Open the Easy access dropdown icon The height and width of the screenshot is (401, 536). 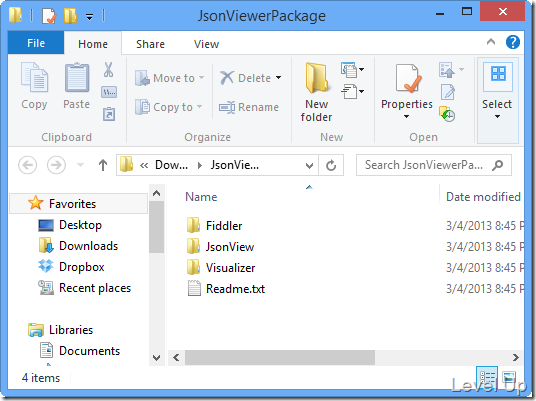pyautogui.click(x=352, y=91)
